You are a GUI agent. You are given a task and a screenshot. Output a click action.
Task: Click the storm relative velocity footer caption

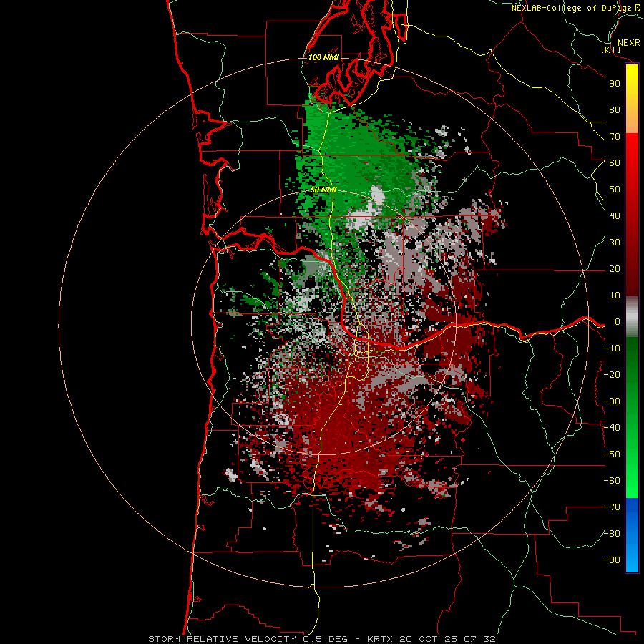click(x=322, y=639)
